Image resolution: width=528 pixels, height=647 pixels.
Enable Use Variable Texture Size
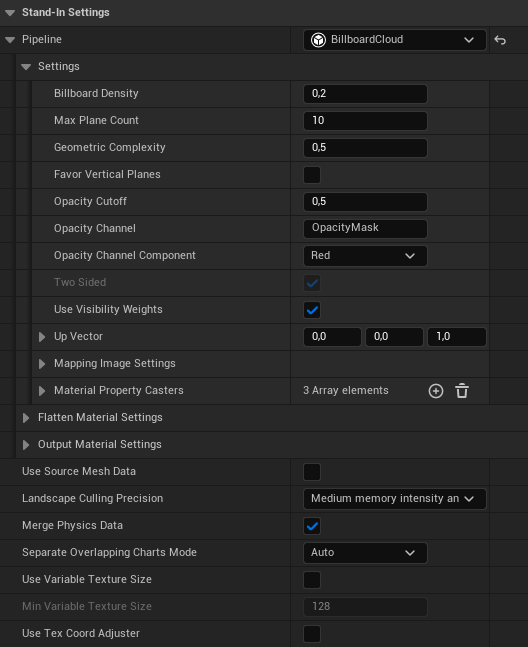312,580
